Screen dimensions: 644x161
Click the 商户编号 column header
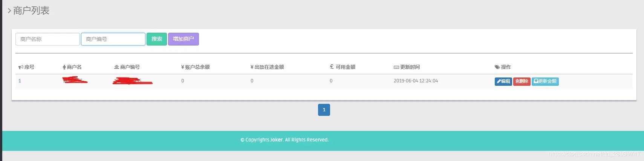click(x=127, y=67)
